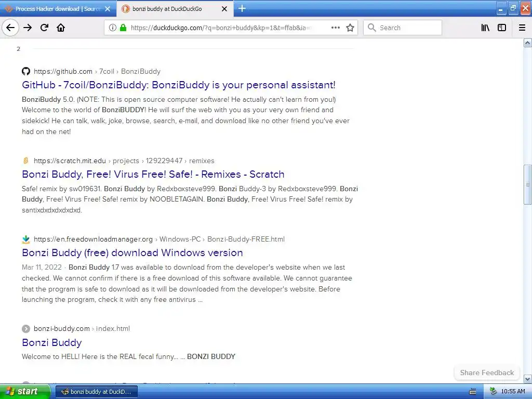Open the Library view icon

point(485,28)
